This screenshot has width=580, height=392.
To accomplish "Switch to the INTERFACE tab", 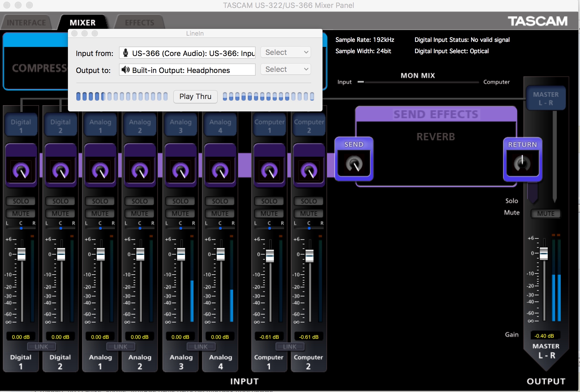I will [x=26, y=23].
